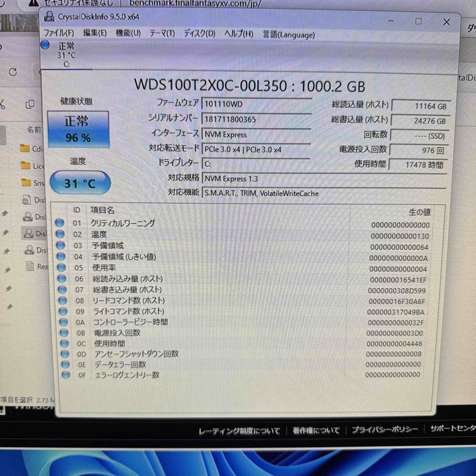This screenshot has width=476, height=476.
Task: Click power on count value 976 回
Action: click(419, 150)
